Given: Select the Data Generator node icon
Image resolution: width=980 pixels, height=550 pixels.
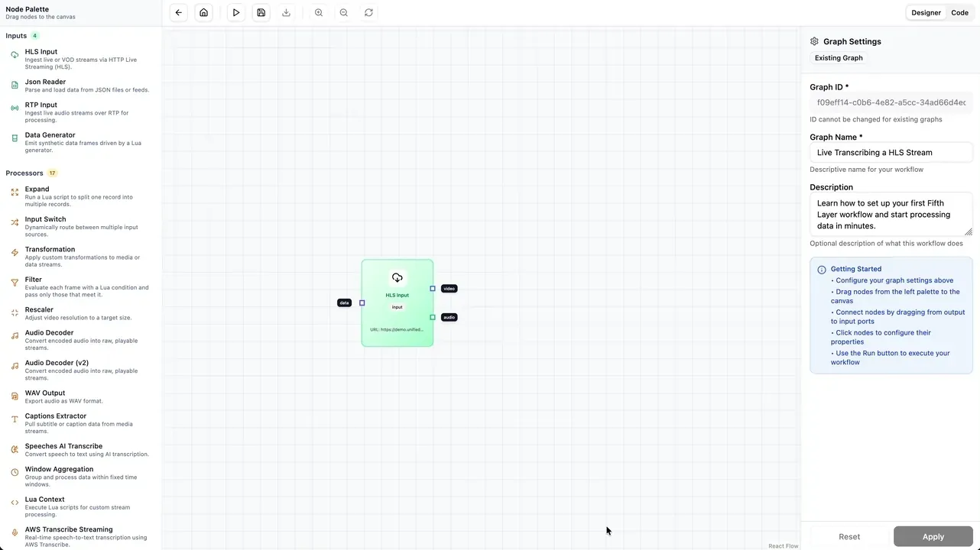Looking at the screenshot, I should pyautogui.click(x=15, y=137).
